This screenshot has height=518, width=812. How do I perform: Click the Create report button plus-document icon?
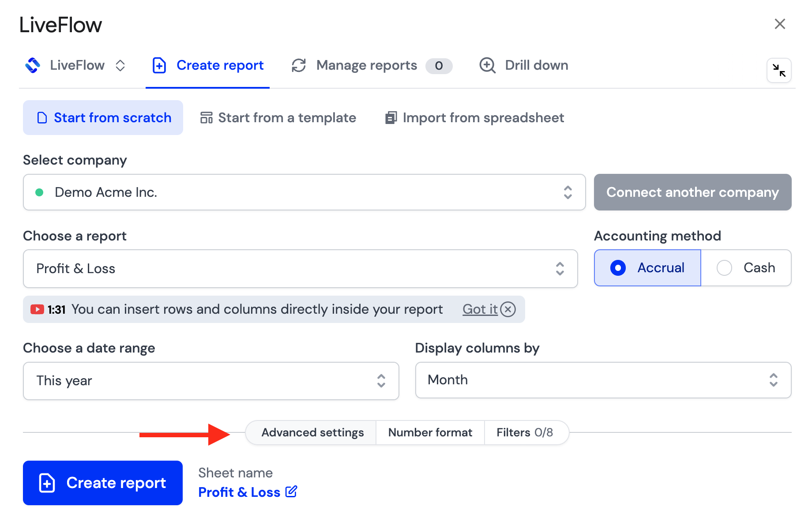coord(47,483)
